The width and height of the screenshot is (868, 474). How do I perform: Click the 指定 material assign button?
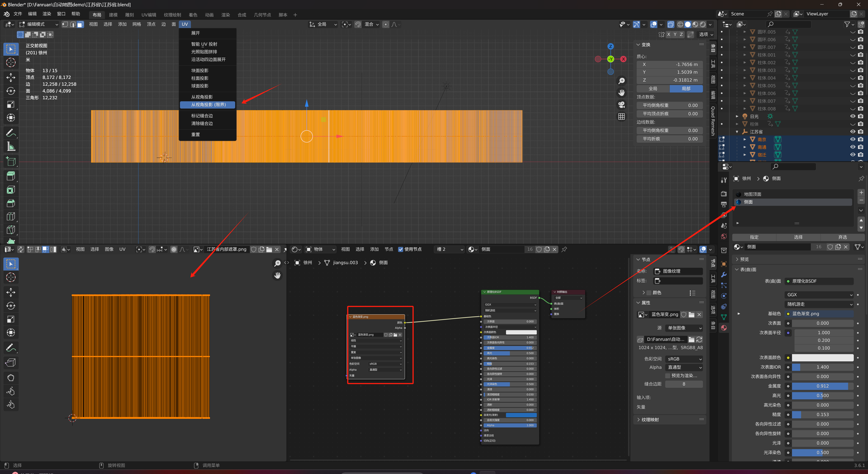[754, 237]
